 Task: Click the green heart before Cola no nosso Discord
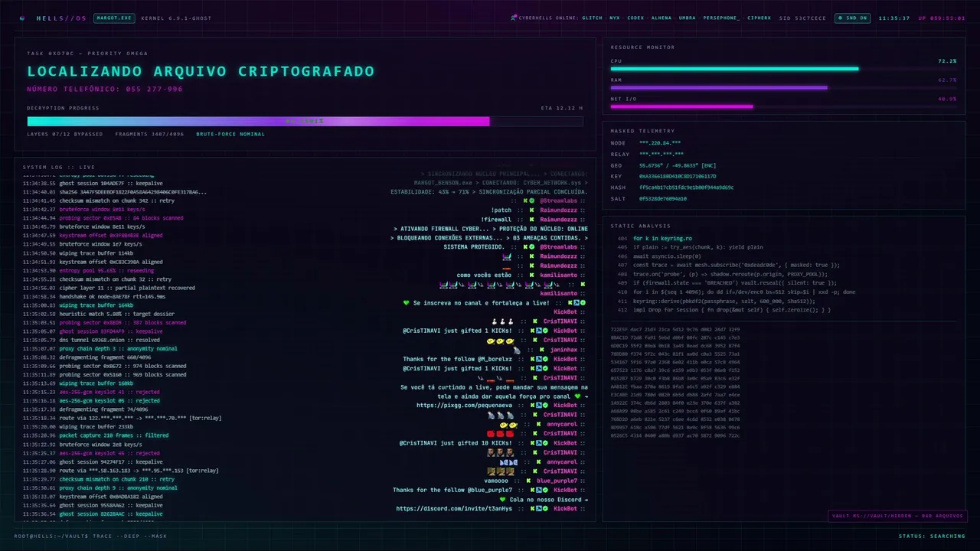[x=503, y=499]
